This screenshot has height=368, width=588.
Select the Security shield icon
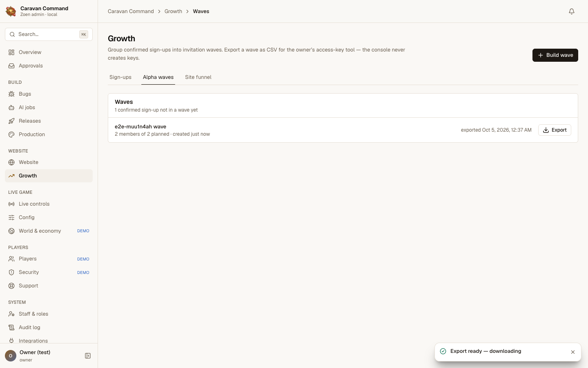11,272
